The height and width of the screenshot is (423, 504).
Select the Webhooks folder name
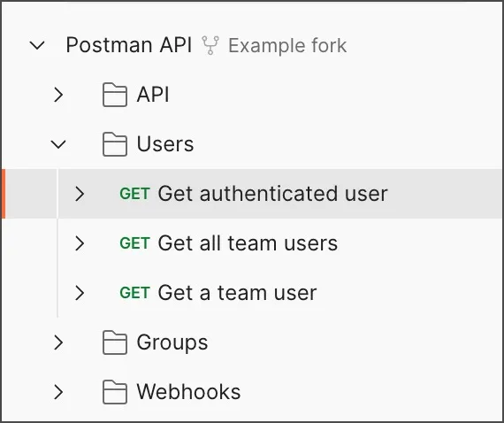click(188, 392)
